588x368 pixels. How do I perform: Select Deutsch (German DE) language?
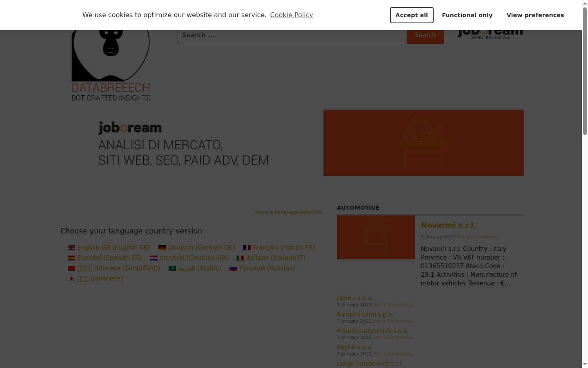point(202,248)
